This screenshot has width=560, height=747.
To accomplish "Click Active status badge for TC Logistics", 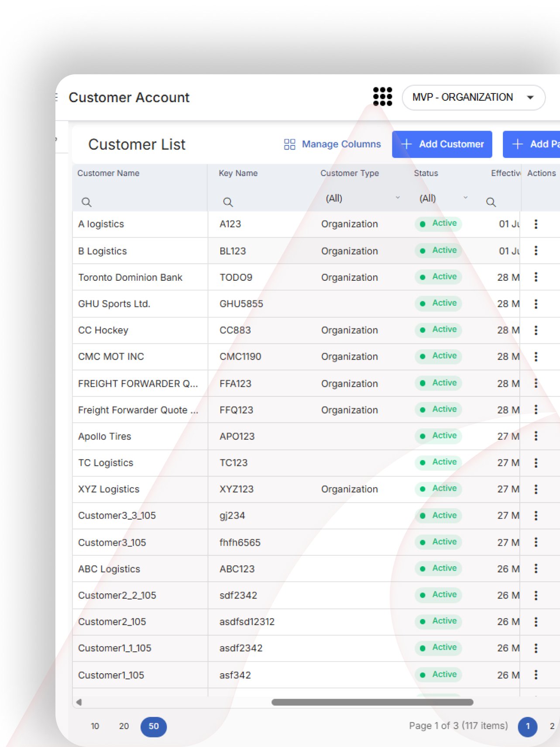I will [x=438, y=462].
